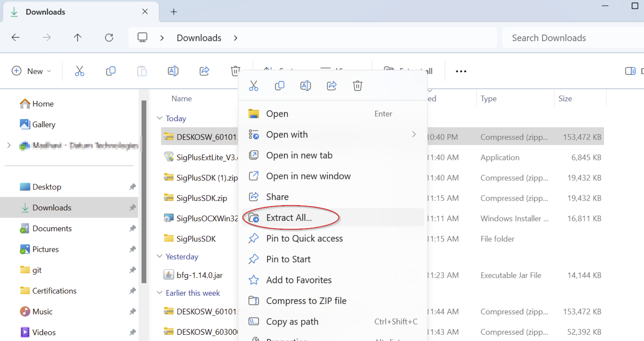Image resolution: width=644 pixels, height=341 pixels.
Task: Toggle the details pane open
Action: 630,71
